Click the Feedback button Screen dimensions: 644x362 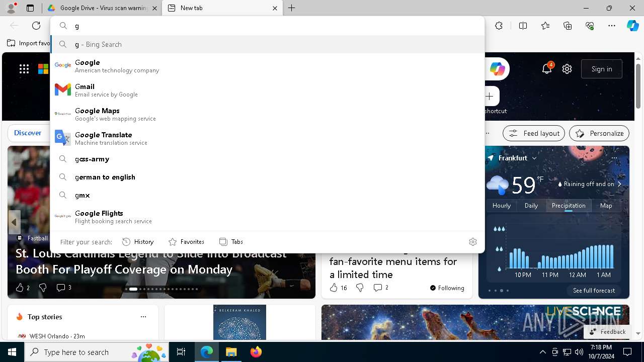[x=607, y=331]
